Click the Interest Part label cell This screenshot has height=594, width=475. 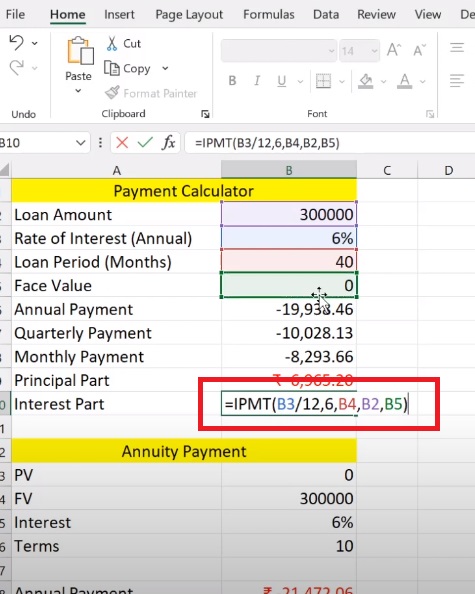point(116,404)
